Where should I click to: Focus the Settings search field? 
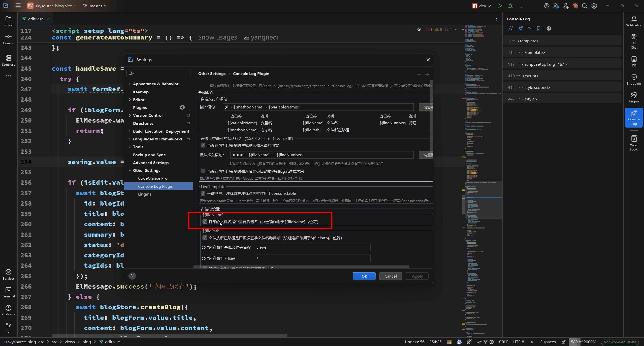pos(158,73)
